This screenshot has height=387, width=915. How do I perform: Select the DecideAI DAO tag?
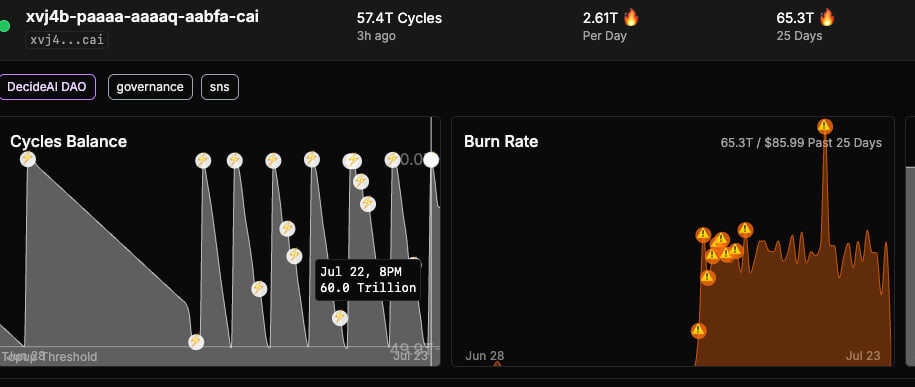[x=47, y=87]
